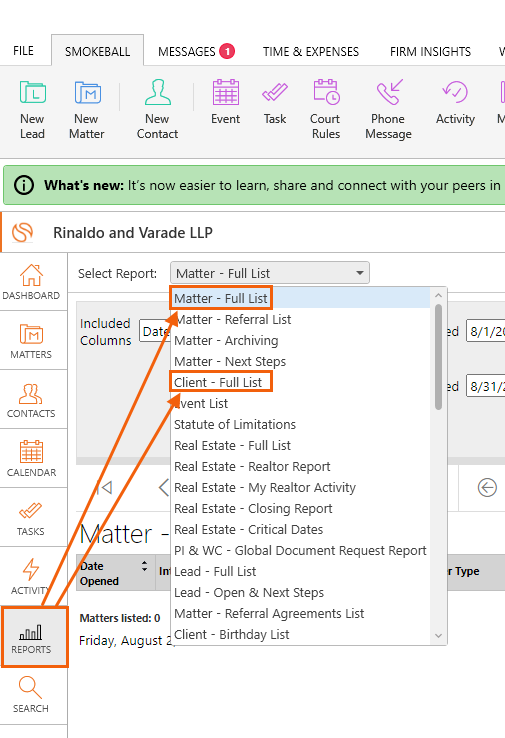Open Contacts in the sidebar
505x738 pixels.
[x=32, y=400]
